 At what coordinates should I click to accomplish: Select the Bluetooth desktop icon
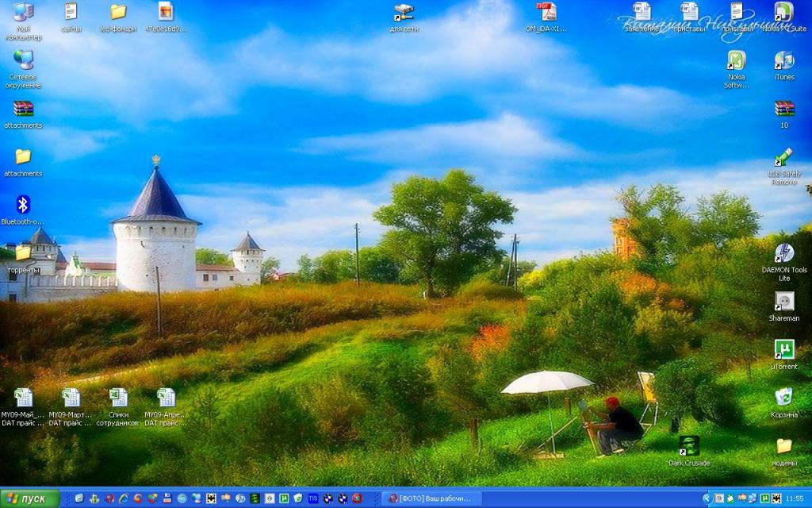[23, 206]
